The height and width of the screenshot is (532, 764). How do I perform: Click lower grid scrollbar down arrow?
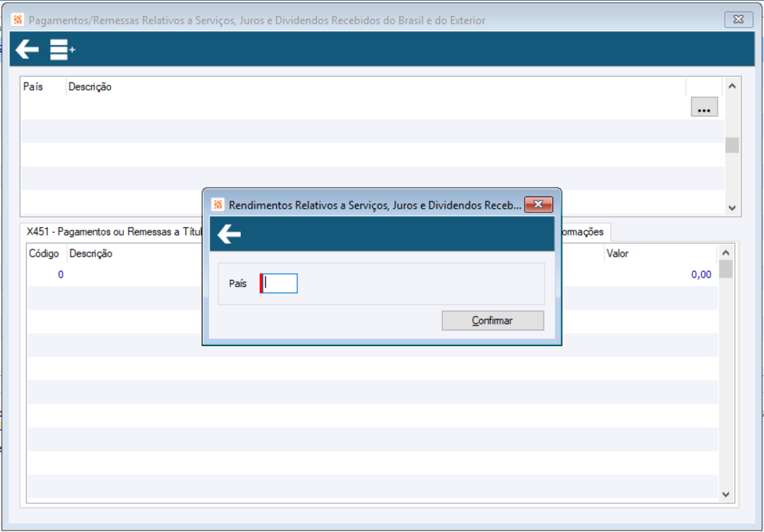(x=726, y=494)
